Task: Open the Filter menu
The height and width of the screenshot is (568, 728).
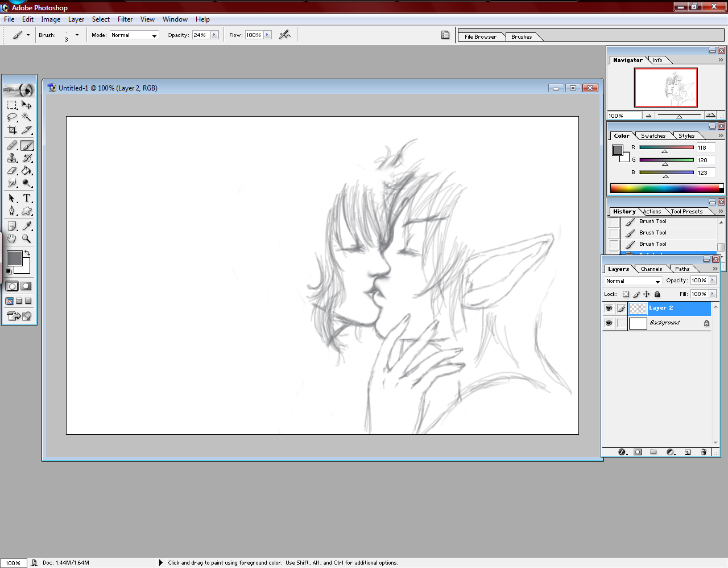Action: pos(125,19)
